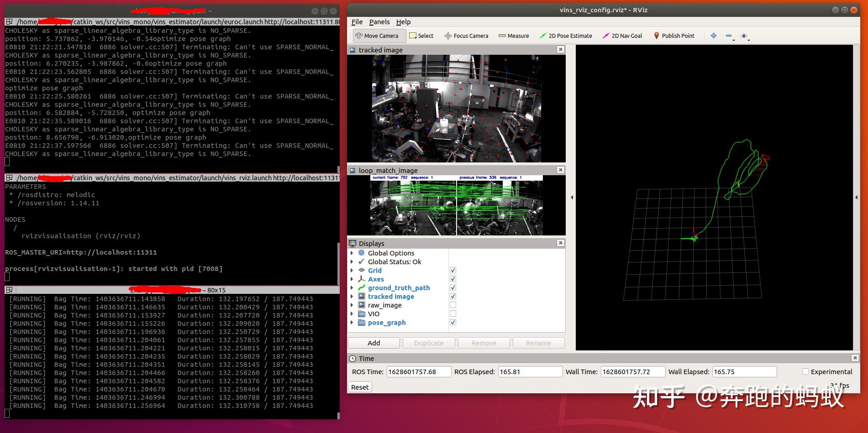Choose the Focus Camera tool
868x433 pixels.
pyautogui.click(x=466, y=36)
